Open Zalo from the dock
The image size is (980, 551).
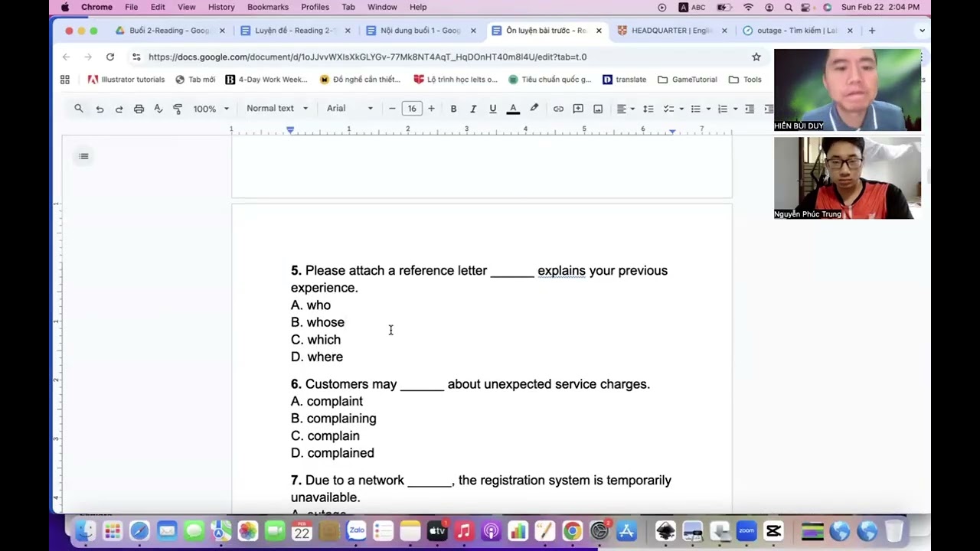[356, 530]
